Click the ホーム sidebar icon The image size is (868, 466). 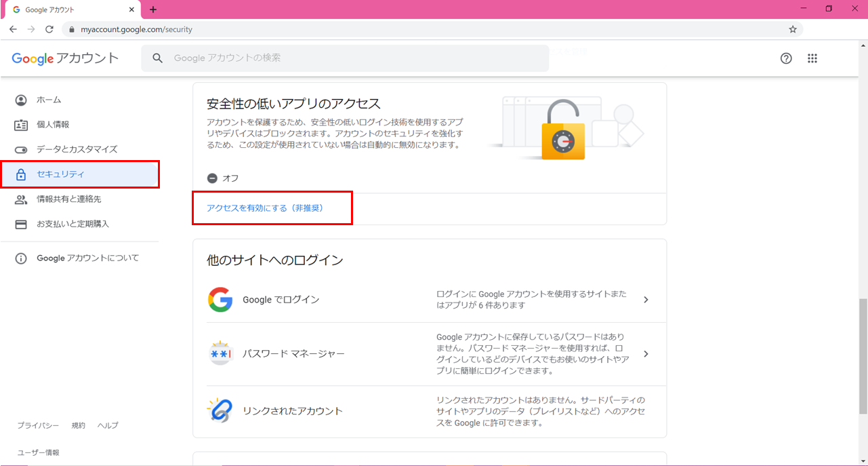[x=21, y=100]
